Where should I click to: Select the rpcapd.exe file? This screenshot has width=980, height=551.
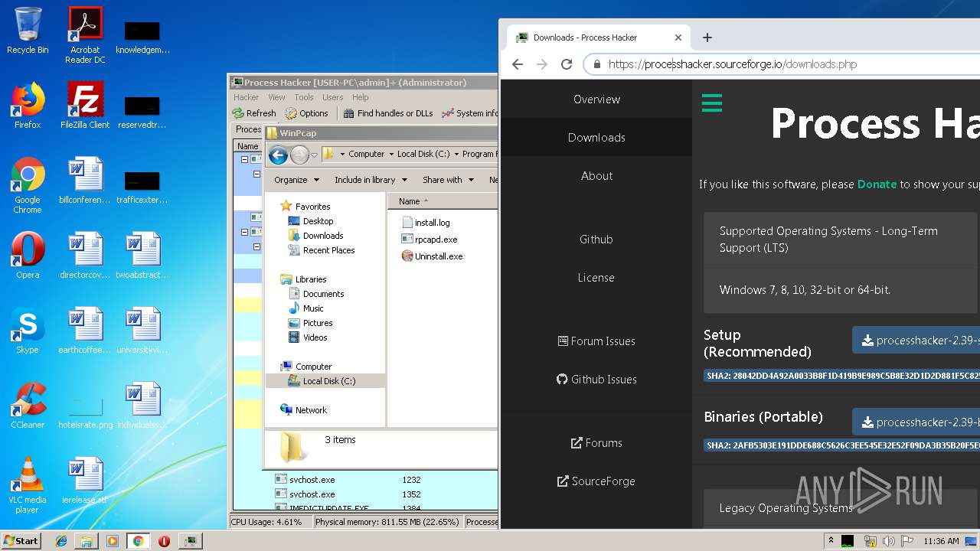[x=429, y=240]
